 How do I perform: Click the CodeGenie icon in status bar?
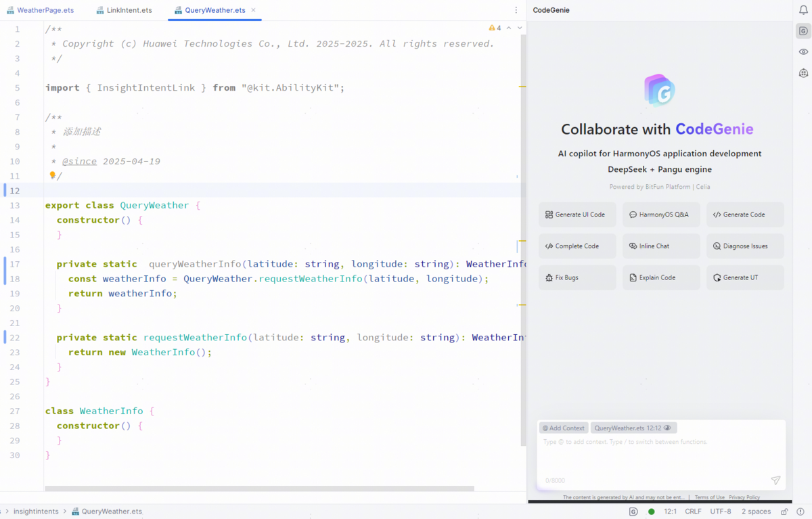pyautogui.click(x=633, y=512)
